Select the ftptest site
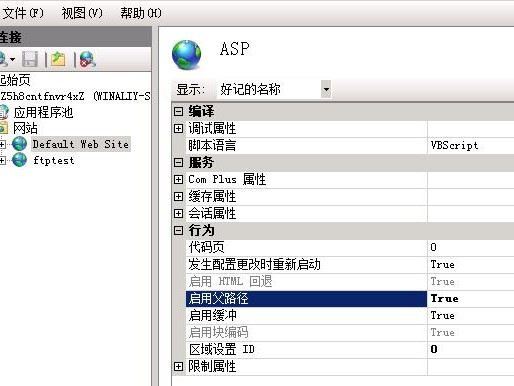 click(54, 160)
